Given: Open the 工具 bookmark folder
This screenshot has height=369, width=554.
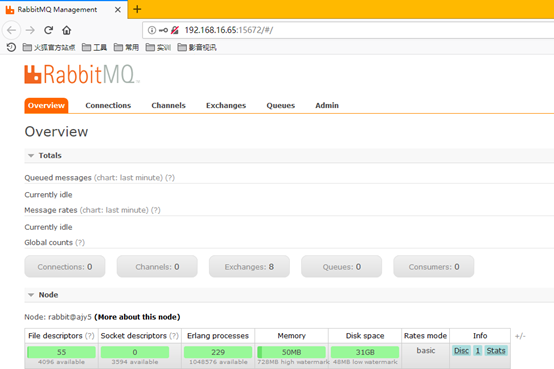Looking at the screenshot, I should [94, 47].
